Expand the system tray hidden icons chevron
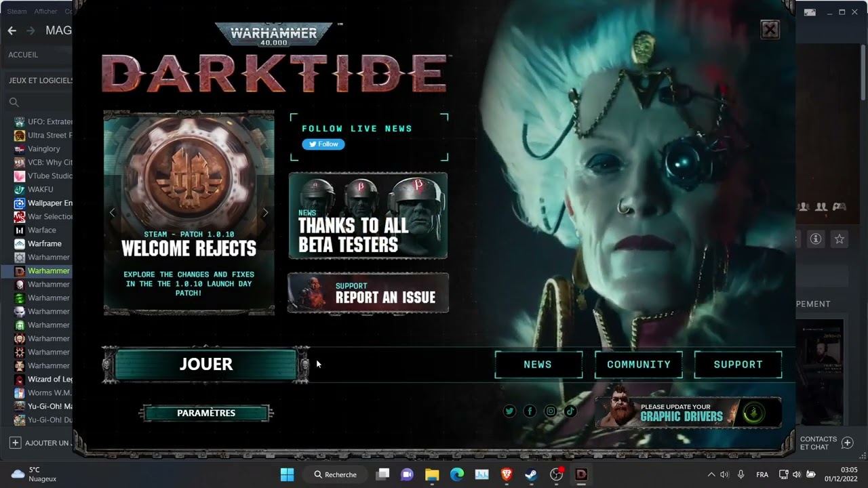 coord(711,474)
